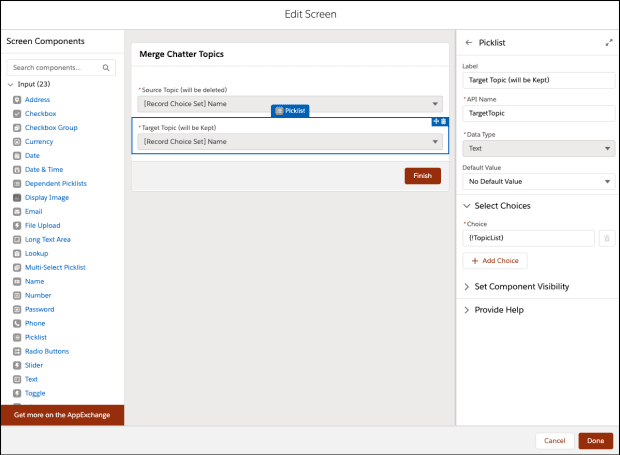The image size is (620, 455).
Task: Click the Multi-Select Picklist component link
Action: 55,268
